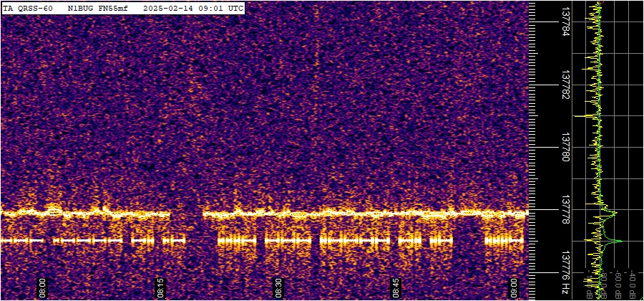Click the 08:00 time axis label
The width and height of the screenshot is (644, 301).
click(42, 287)
